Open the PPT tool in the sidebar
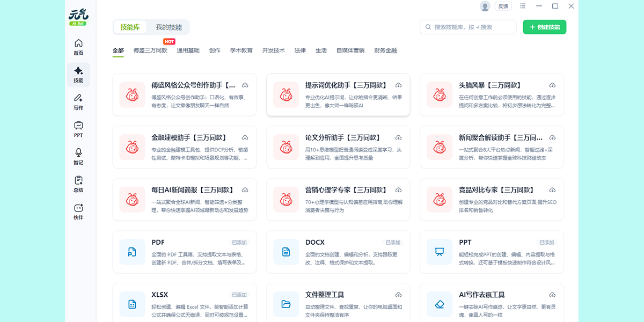Screen dimensions: 644x322 [x=78, y=130]
